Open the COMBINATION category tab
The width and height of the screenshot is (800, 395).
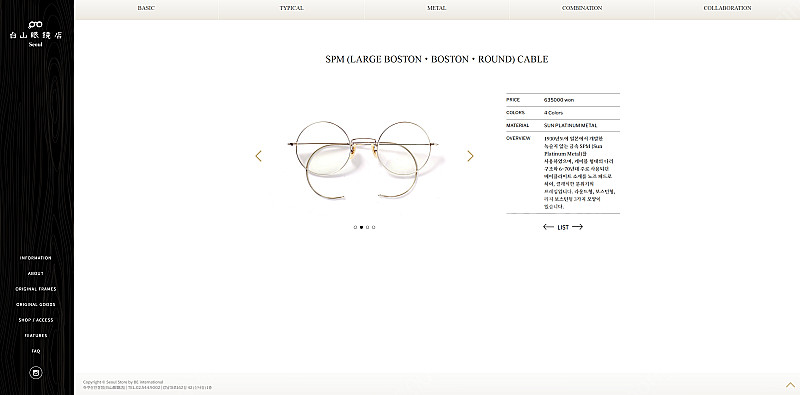tap(582, 8)
